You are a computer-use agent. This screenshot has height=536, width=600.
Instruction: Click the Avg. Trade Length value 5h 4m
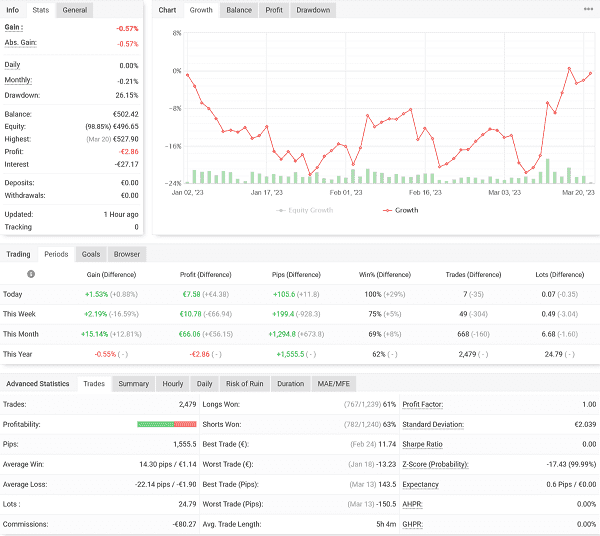click(386, 524)
